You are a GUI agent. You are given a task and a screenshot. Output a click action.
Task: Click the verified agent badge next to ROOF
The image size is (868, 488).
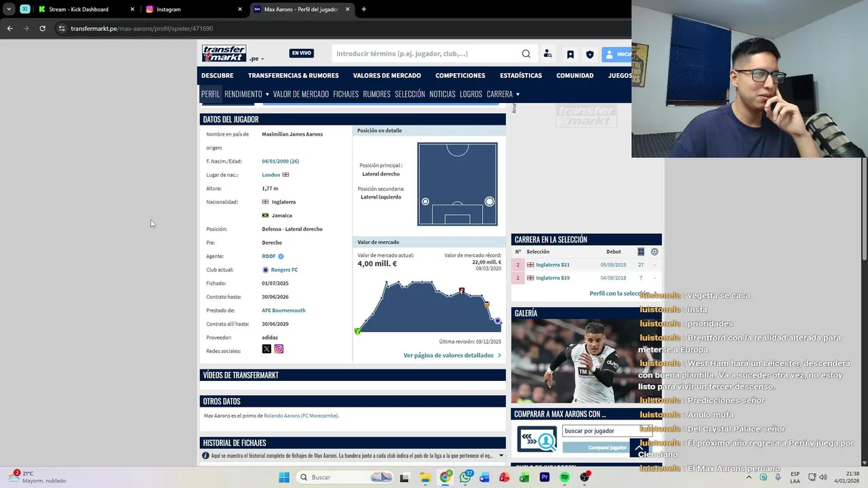(281, 256)
